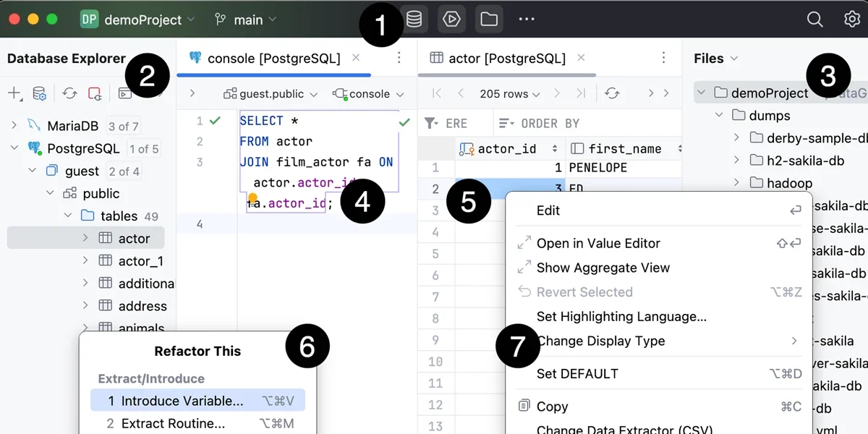
Task: Click the inspection checkmark at editor top right
Action: (404, 122)
